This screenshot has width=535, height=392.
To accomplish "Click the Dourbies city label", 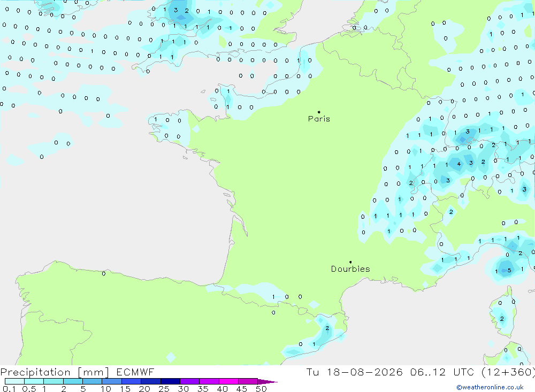I will [x=350, y=269].
